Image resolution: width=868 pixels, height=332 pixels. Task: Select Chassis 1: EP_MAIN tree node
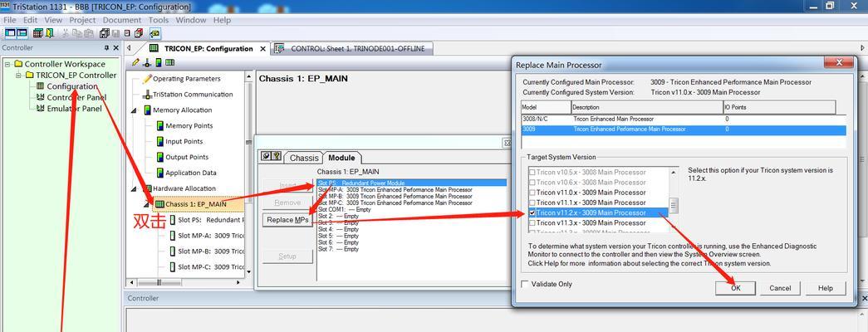click(x=196, y=204)
